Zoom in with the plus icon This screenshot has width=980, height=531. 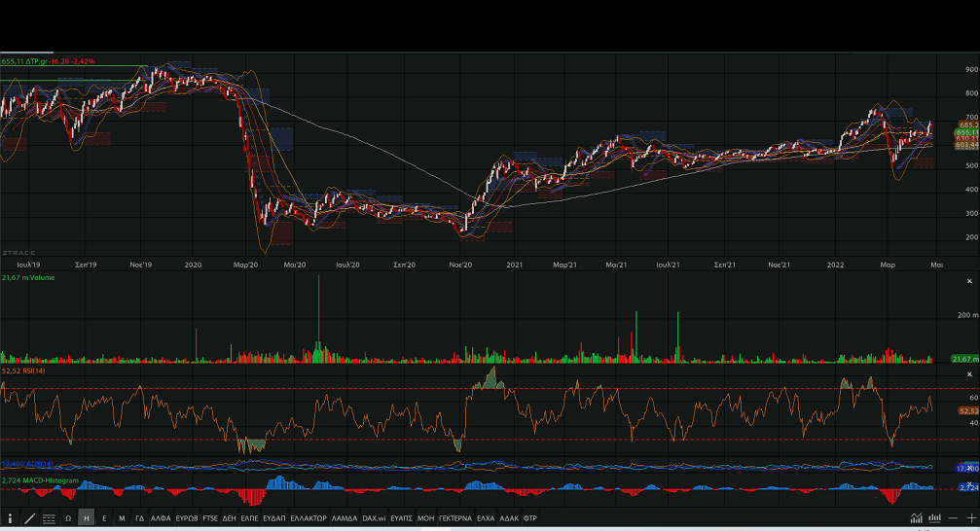coord(971,517)
